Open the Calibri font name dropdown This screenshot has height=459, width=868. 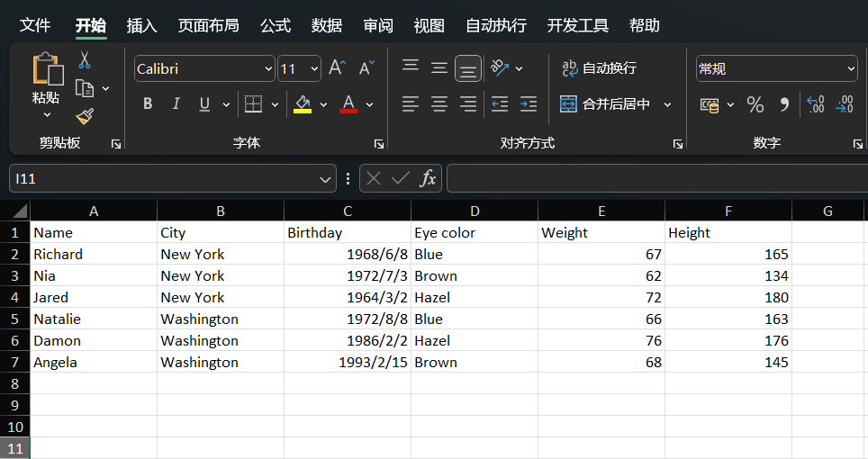click(268, 69)
